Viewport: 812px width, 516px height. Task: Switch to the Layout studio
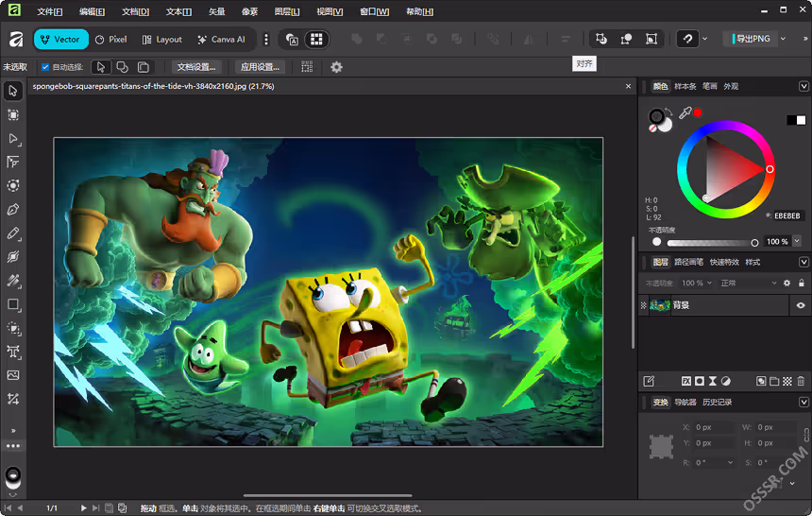pos(162,40)
